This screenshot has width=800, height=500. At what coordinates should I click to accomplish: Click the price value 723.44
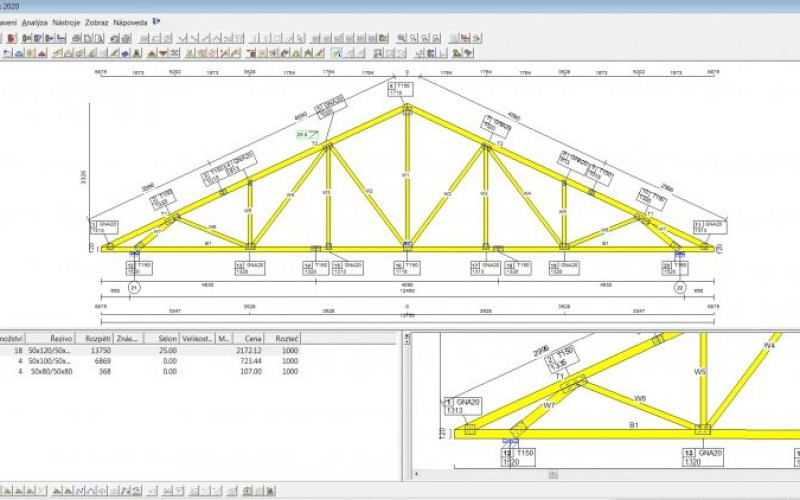[x=251, y=361]
